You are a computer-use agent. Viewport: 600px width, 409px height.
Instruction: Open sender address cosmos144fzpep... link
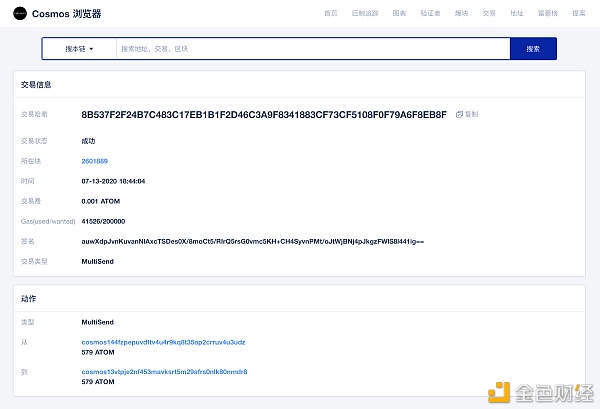[163, 342]
